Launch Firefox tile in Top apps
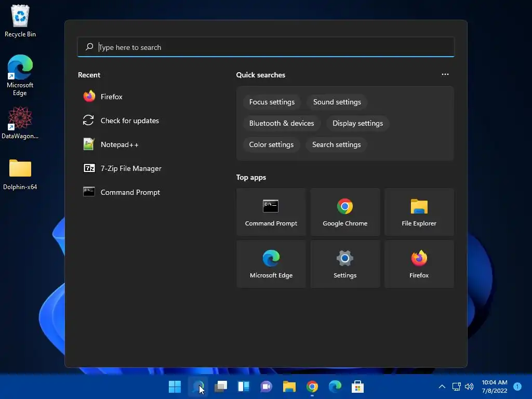This screenshot has height=399, width=532. pyautogui.click(x=419, y=264)
